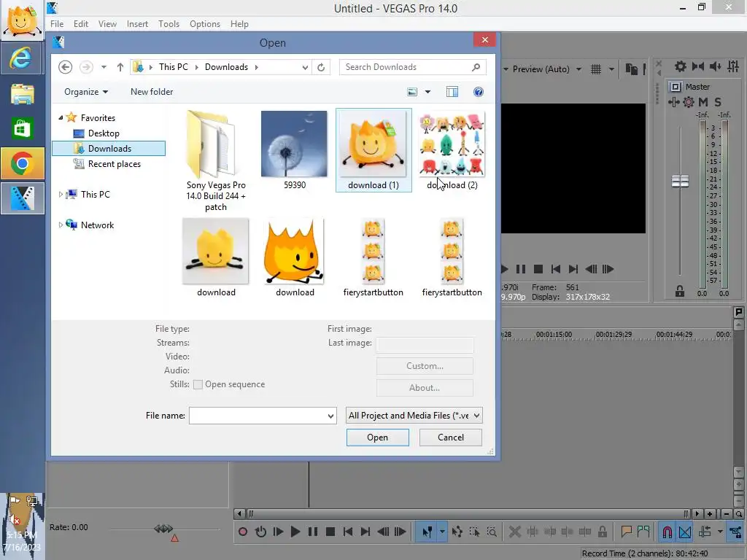Open the file type filter combo box
747x560 pixels.
coord(414,415)
